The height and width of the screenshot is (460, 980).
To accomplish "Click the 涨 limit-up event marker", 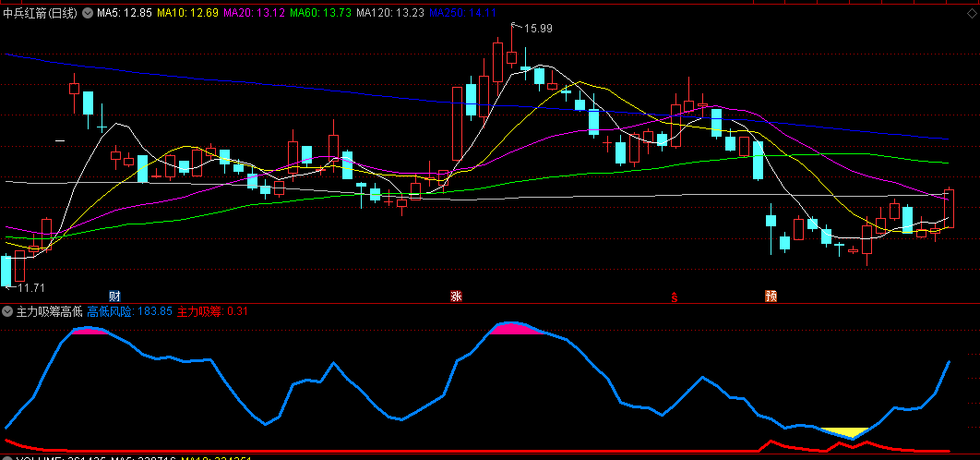I will [455, 296].
